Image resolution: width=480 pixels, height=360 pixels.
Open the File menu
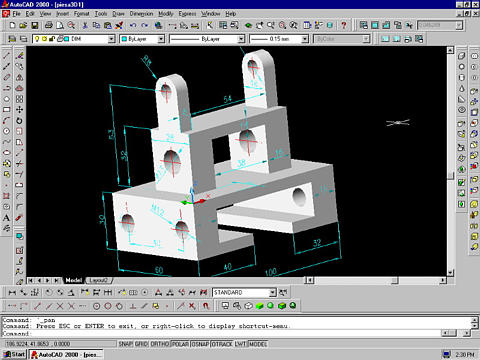(16, 14)
